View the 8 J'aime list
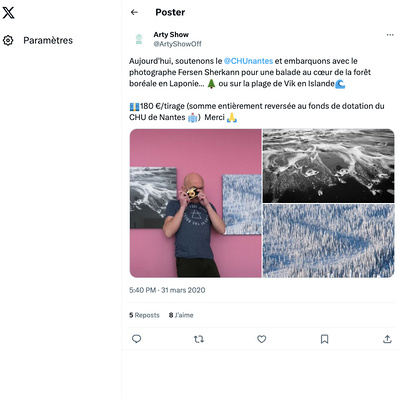This screenshot has width=399, height=399. click(181, 315)
